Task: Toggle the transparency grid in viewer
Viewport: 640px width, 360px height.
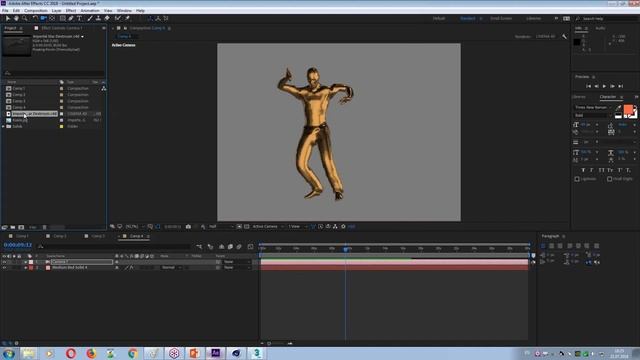Action: pos(247,227)
